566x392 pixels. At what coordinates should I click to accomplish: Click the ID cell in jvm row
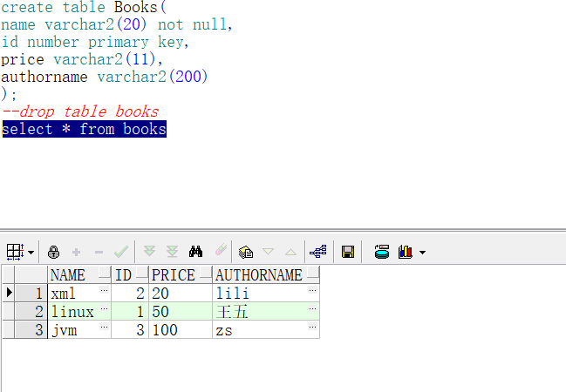point(130,330)
